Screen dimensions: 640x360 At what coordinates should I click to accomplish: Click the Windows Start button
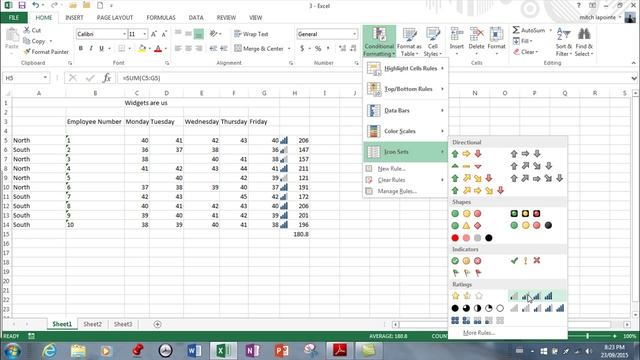click(11, 351)
